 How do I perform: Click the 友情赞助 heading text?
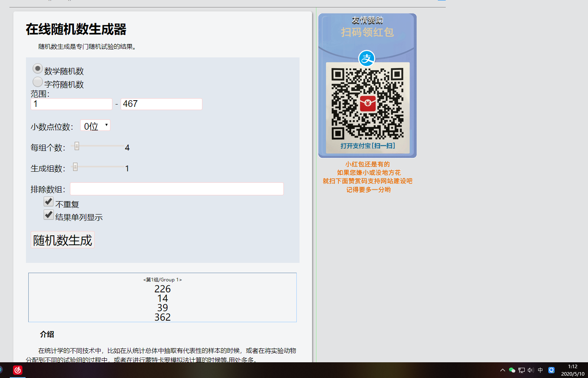tap(367, 20)
